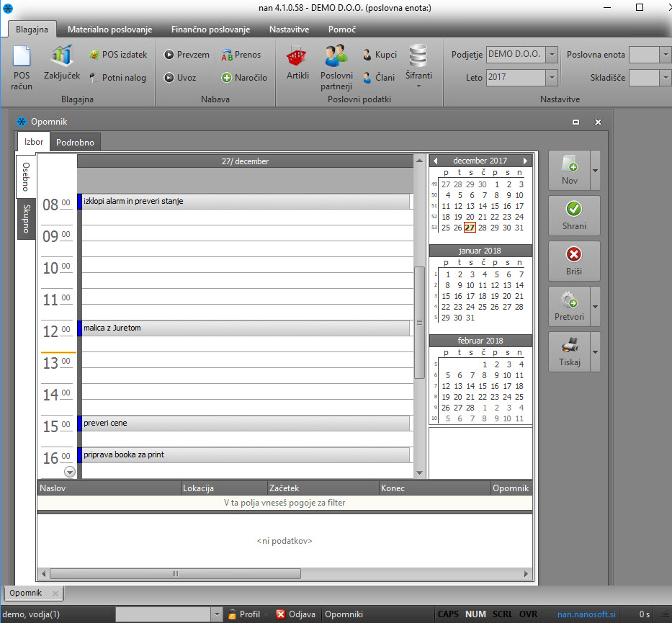Expand the arrow next to Tiskaj

pos(595,351)
